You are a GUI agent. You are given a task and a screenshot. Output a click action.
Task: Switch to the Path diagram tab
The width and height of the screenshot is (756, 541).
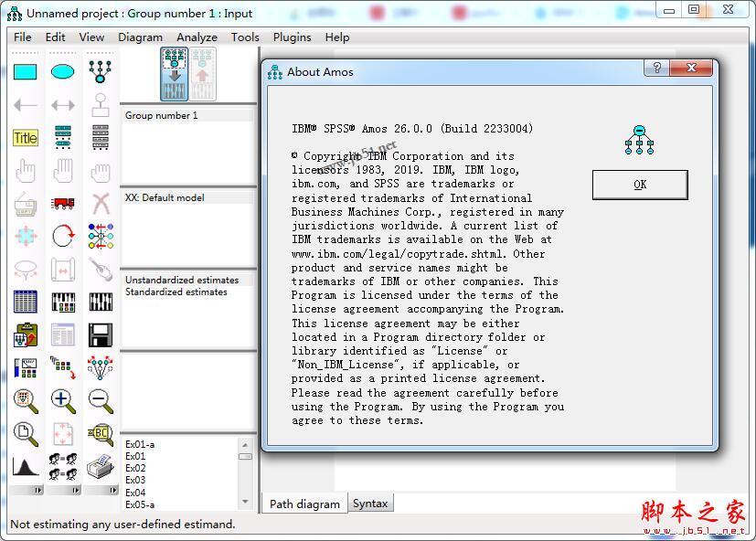[304, 504]
